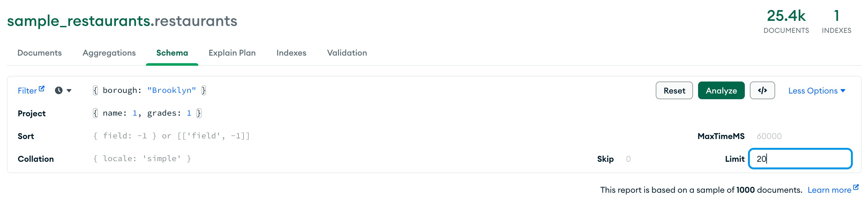Click the MaxTimeMS input field
Image resolution: width=868 pixels, height=206 pixels.
pos(802,136)
